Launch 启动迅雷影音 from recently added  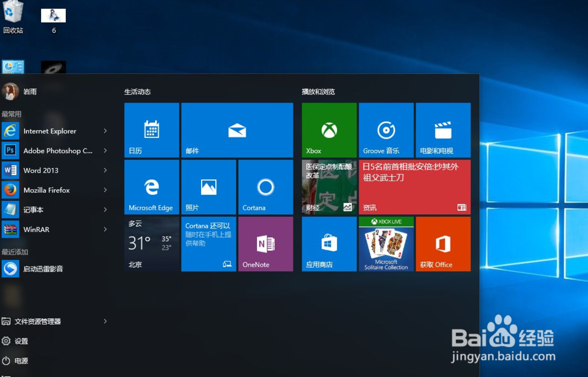[x=55, y=269]
